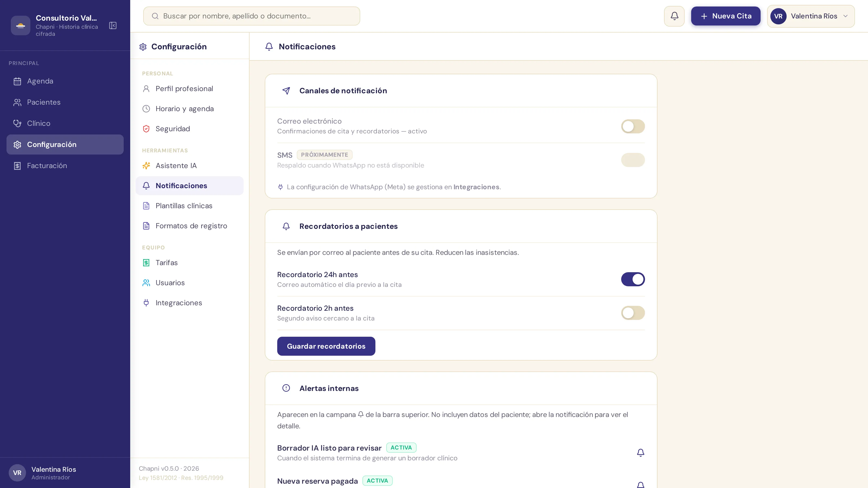Viewport: 868px width, 488px height.
Task: Disable Recordatorio 24h antes switch
Action: 633,279
